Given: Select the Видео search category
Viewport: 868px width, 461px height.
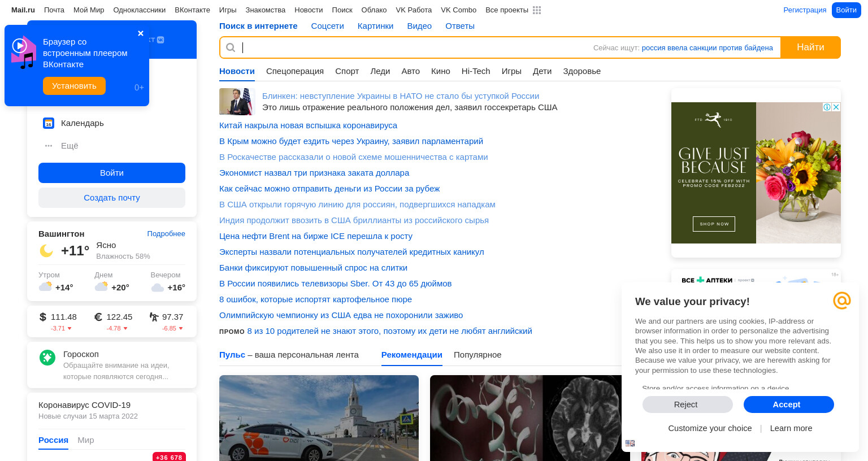Looking at the screenshot, I should click(x=419, y=26).
